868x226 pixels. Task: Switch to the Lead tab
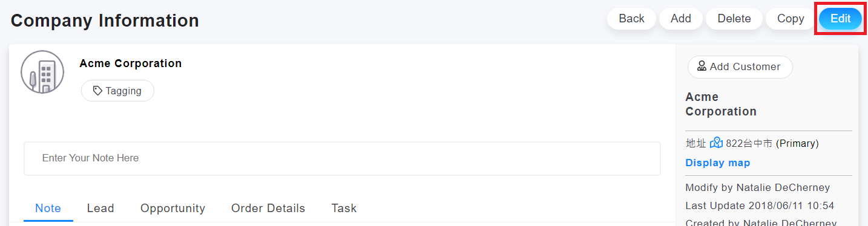coord(100,208)
